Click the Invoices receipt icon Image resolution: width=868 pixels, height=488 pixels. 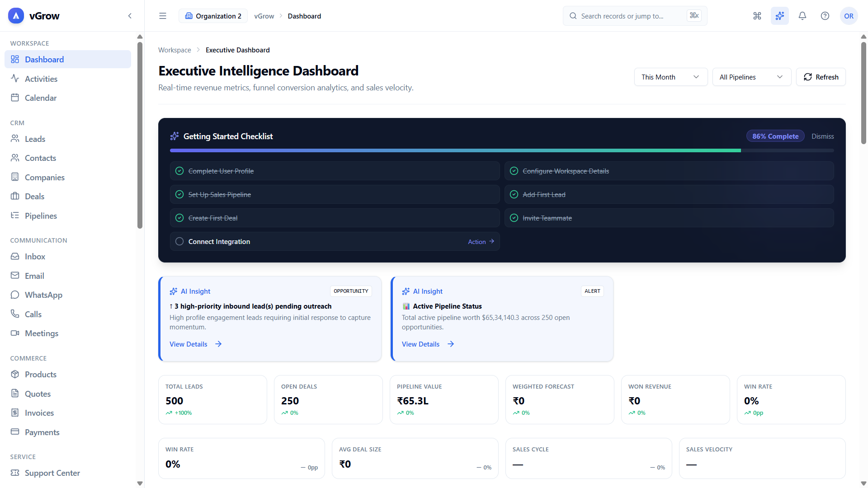(15, 413)
